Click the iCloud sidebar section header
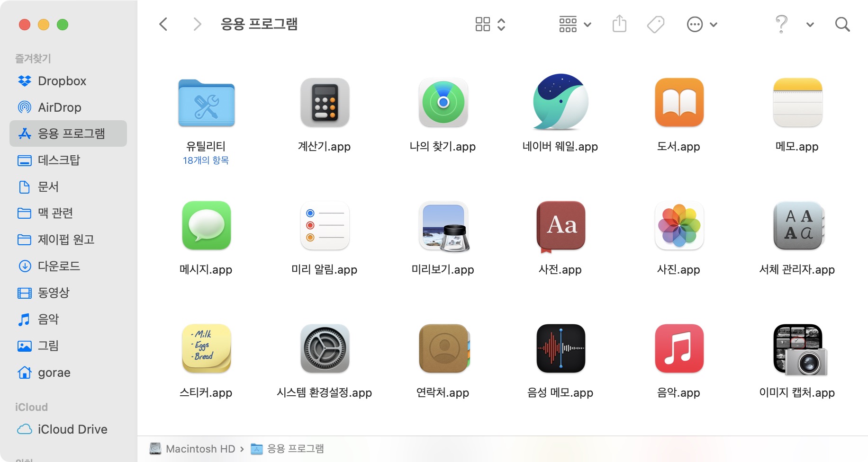The image size is (868, 462). coord(31,407)
